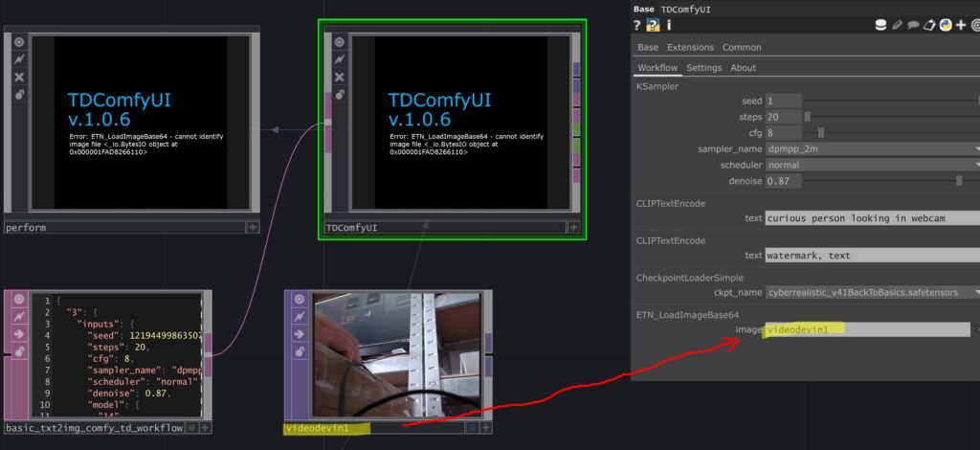The height and width of the screenshot is (450, 980).
Task: Click the sampler_name parameter label
Action: coord(730,148)
